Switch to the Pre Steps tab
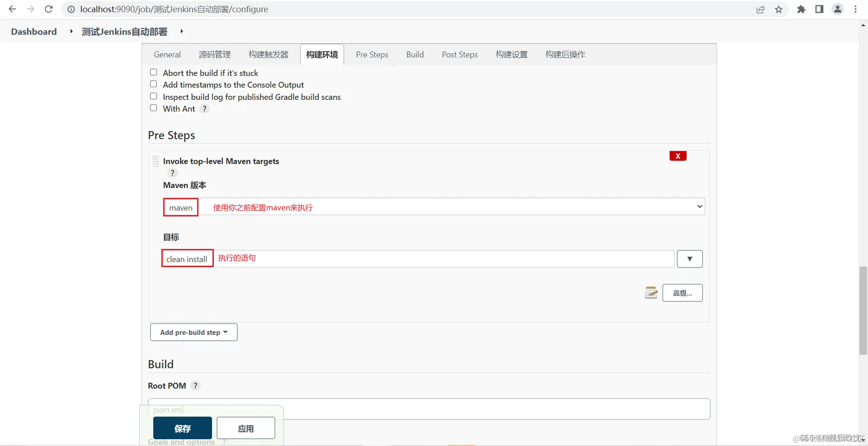868x446 pixels. point(372,55)
